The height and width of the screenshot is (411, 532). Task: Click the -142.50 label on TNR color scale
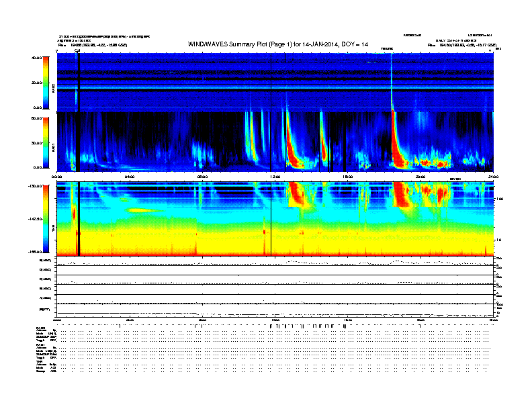36,219
